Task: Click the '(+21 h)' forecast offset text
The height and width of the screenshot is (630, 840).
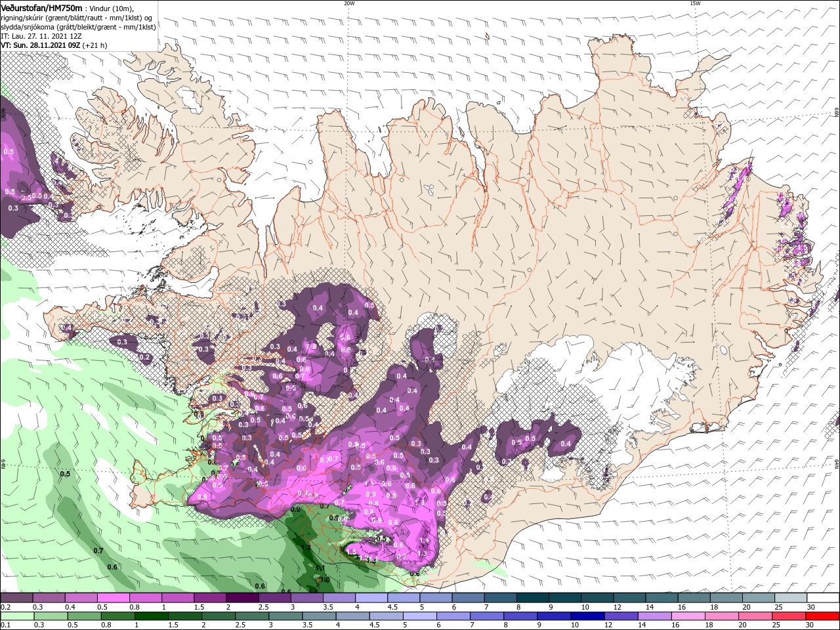Action: click(95, 45)
